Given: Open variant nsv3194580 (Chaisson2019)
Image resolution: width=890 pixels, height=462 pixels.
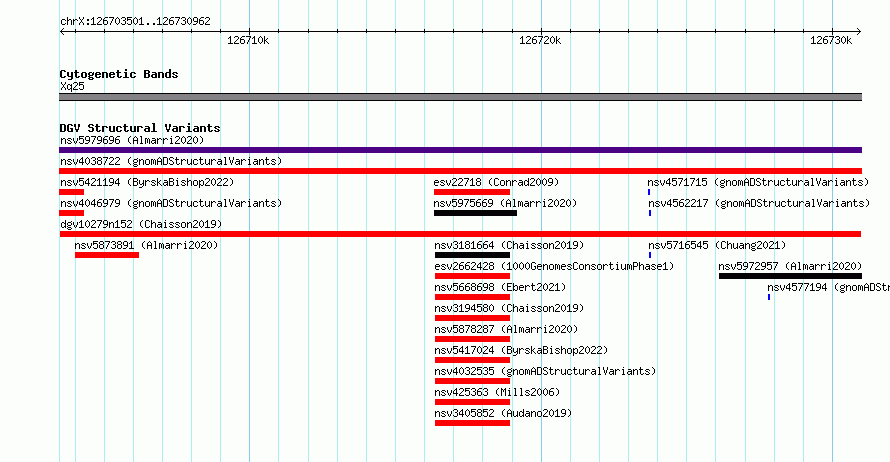Looking at the screenshot, I should 509,308.
